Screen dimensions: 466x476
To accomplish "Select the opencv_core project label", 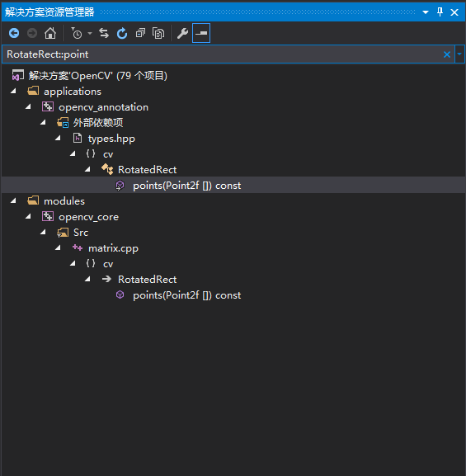I will click(x=88, y=217).
